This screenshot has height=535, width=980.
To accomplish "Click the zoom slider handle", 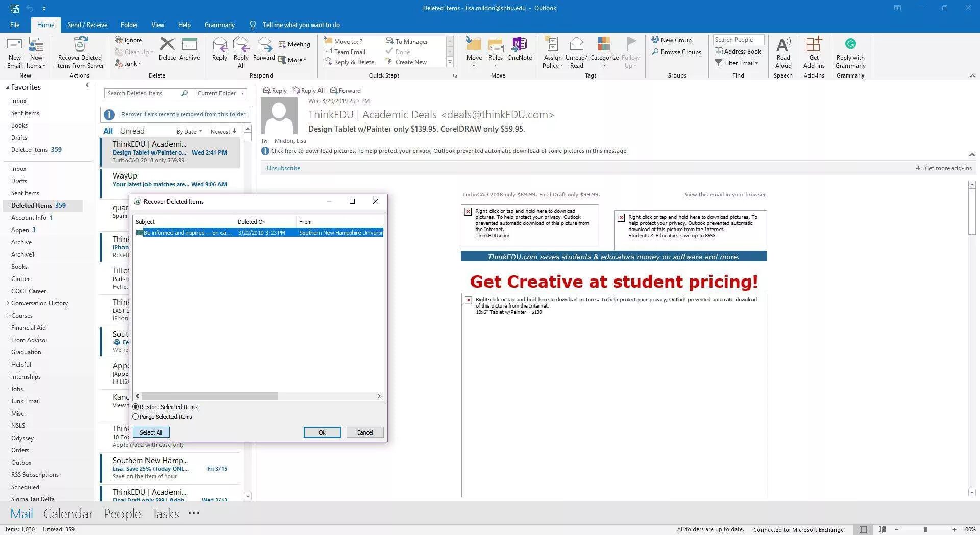I will [925, 530].
